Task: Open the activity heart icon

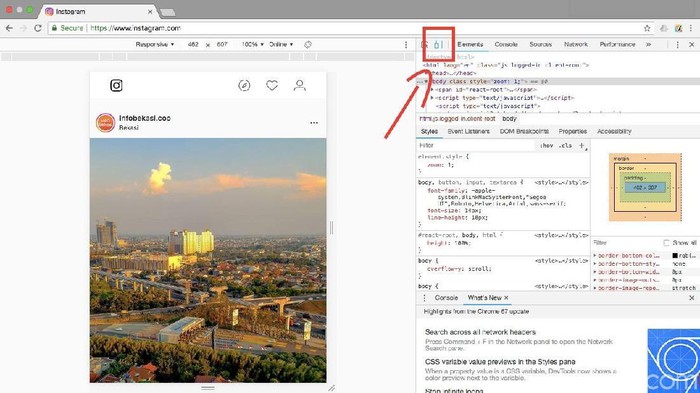Action: [272, 85]
